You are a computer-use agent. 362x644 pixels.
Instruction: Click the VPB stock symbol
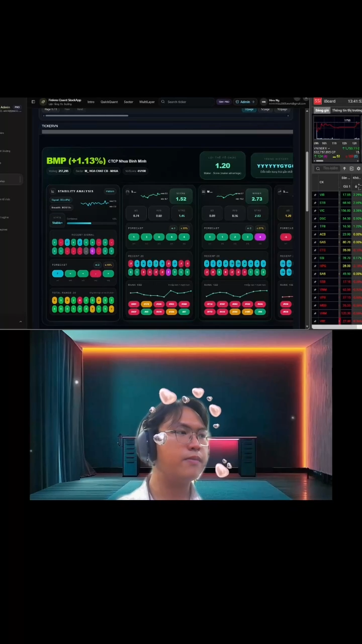pos(322,297)
